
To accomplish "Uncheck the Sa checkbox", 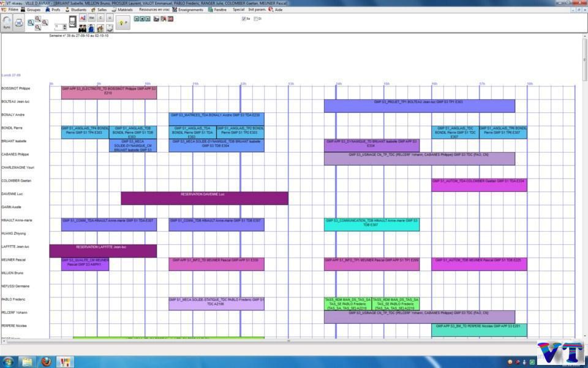I will pos(244,18).
